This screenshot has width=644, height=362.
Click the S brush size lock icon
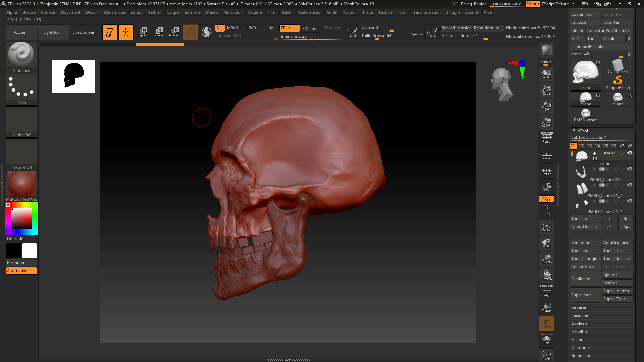(x=351, y=33)
